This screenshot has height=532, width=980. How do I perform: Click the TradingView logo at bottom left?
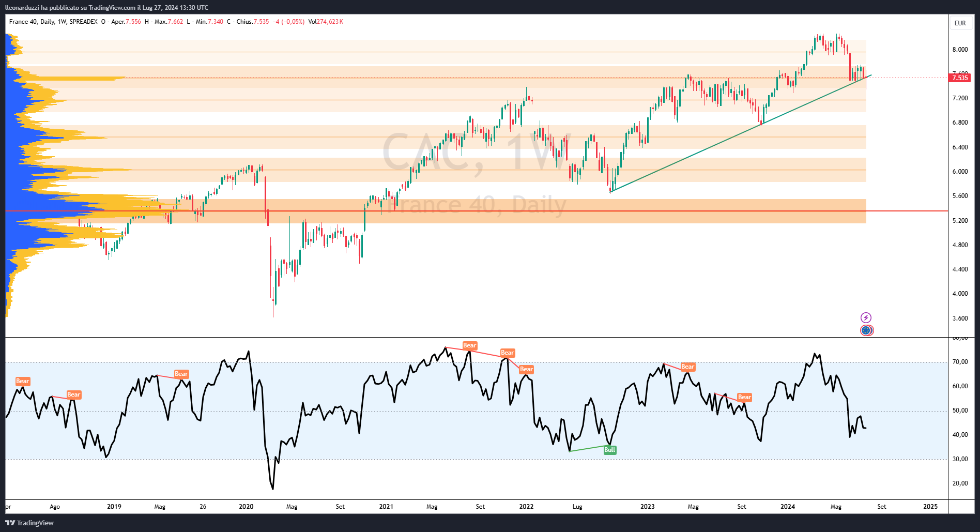(29, 523)
